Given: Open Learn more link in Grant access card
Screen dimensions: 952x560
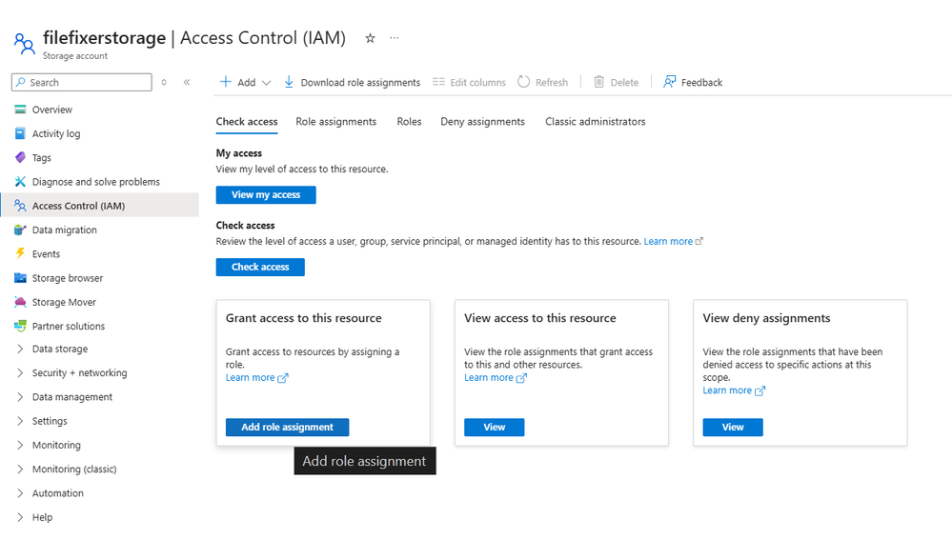Looking at the screenshot, I should pos(250,377).
